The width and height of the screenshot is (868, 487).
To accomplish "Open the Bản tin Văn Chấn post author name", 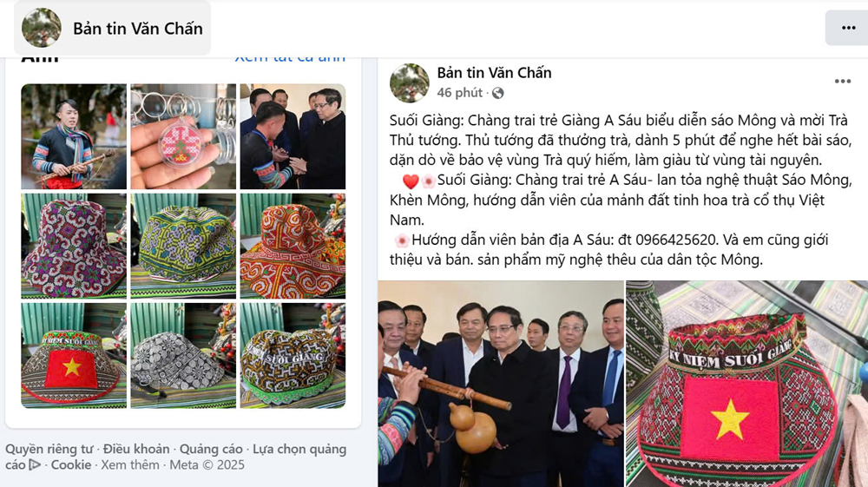I will 494,73.
